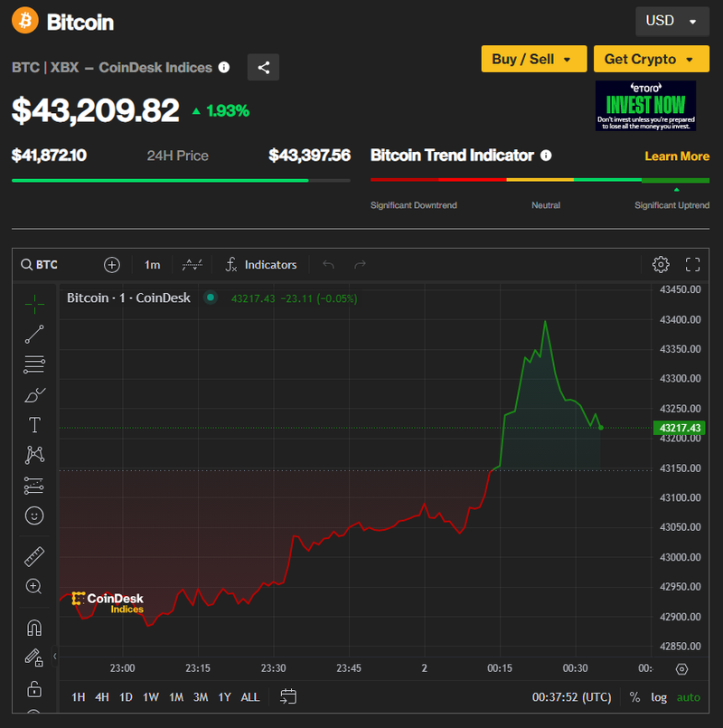Select the crosshair cursor tool
This screenshot has width=723, height=728.
point(34,303)
